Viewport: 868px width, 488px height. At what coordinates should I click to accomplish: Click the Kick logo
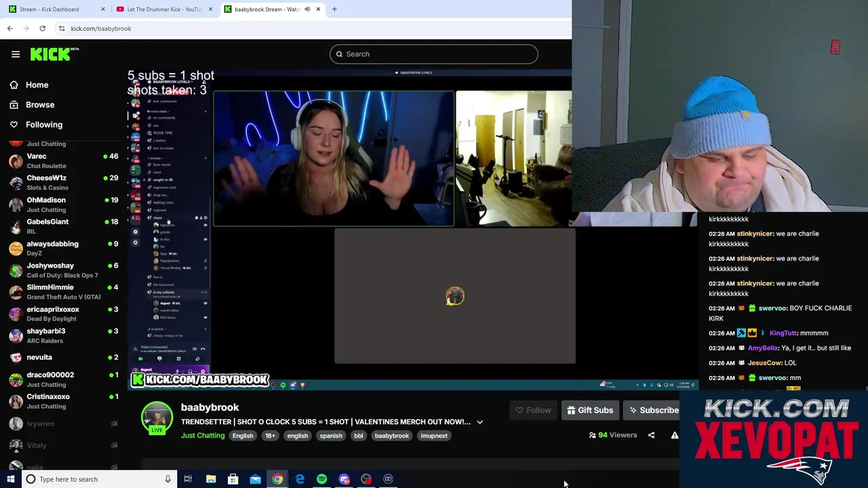54,54
